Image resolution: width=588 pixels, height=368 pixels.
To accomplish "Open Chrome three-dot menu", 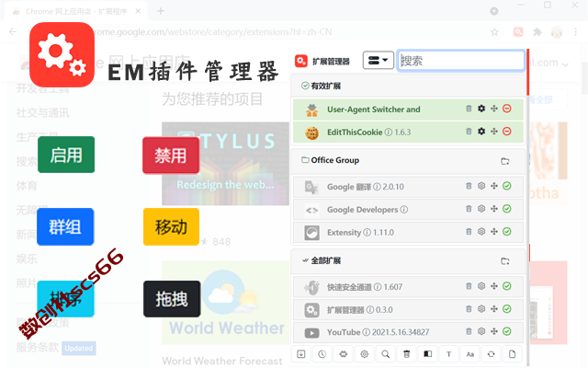I will point(576,32).
